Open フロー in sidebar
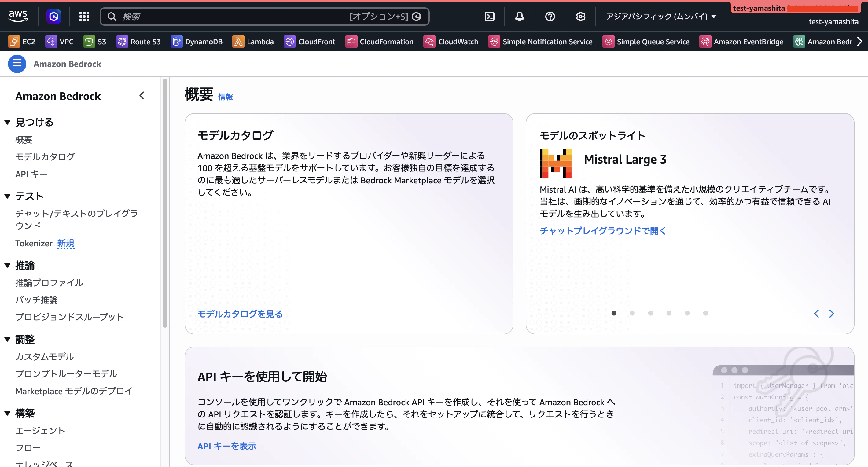This screenshot has width=868, height=467. pyautogui.click(x=28, y=448)
